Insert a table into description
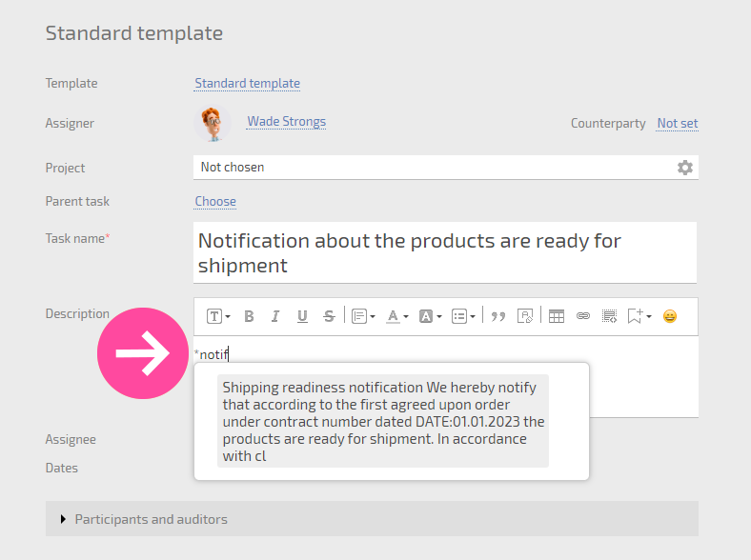The width and height of the screenshot is (751, 560). click(556, 316)
